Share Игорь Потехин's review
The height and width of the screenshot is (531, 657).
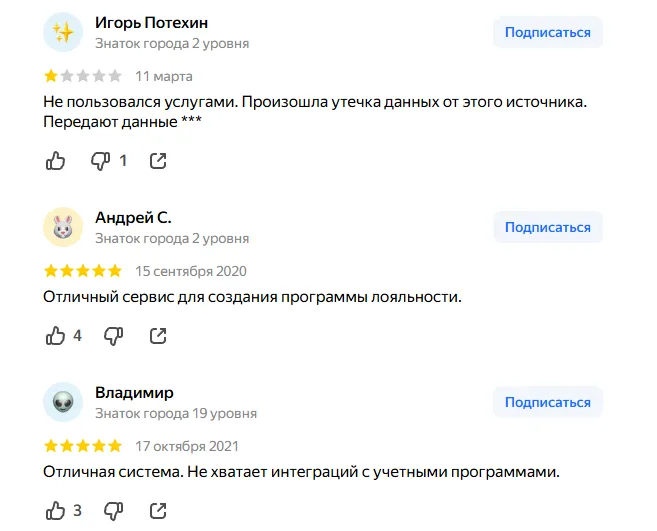tap(158, 161)
